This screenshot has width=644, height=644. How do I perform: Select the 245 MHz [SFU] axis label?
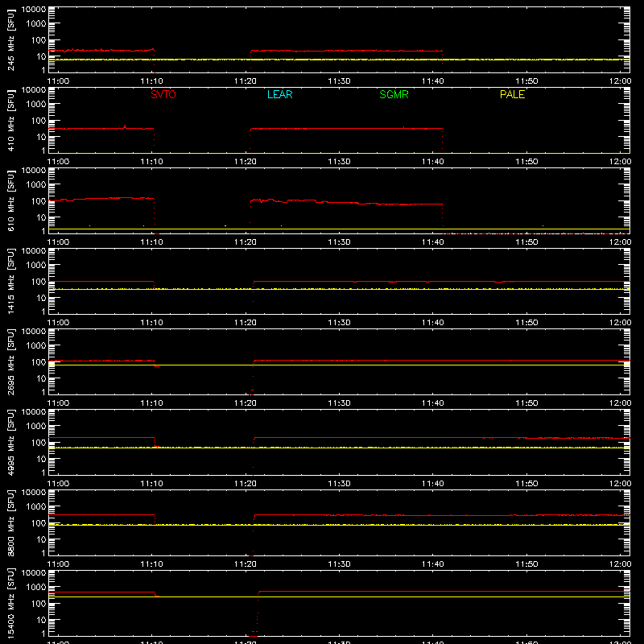(11, 40)
